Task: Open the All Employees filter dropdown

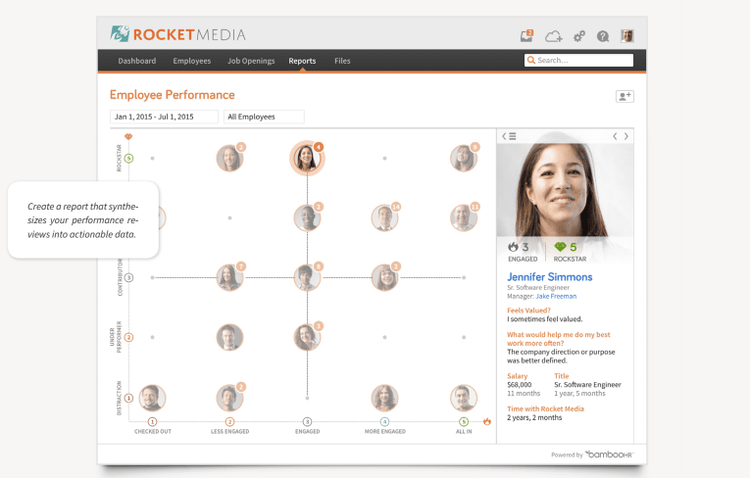Action: coord(264,117)
